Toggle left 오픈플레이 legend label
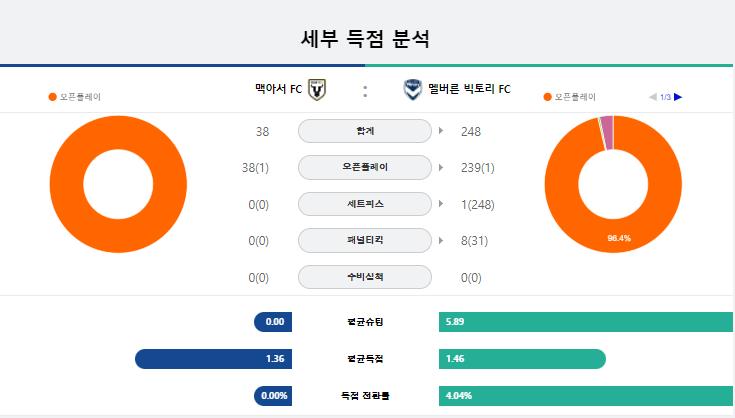This screenshot has width=735, height=418. pos(80,97)
